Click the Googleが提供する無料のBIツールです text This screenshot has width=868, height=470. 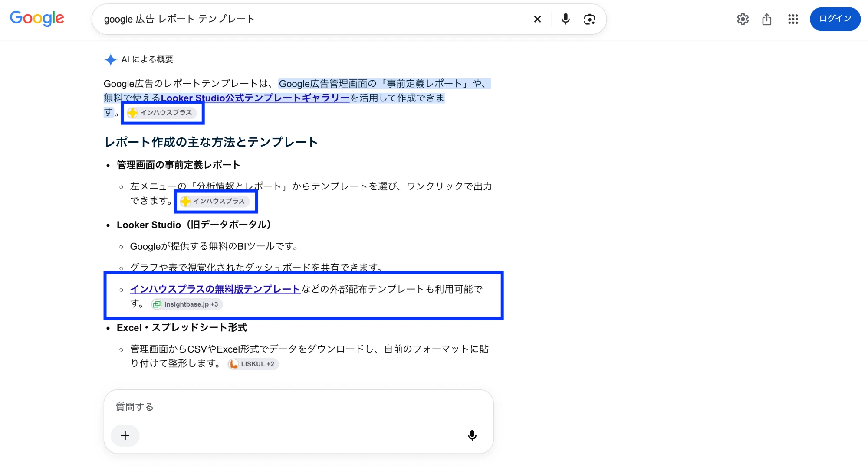point(215,247)
